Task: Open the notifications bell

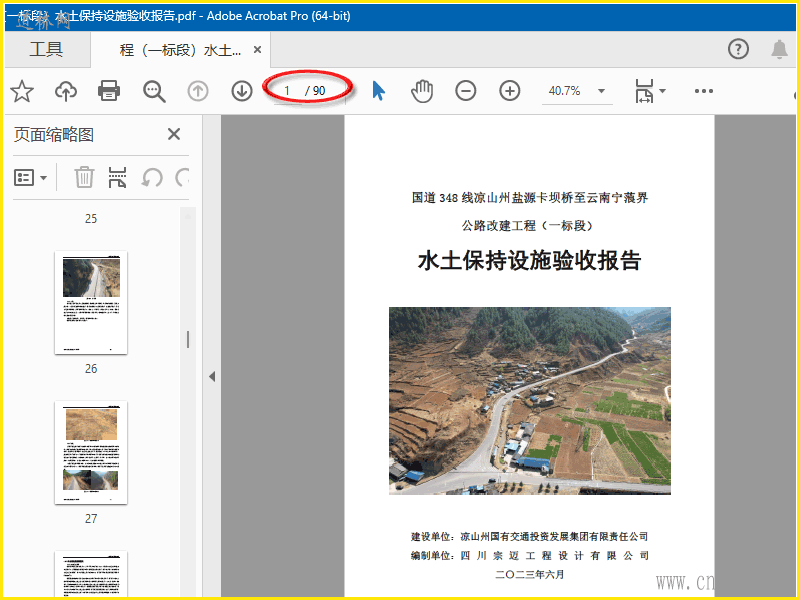Action: (779, 49)
